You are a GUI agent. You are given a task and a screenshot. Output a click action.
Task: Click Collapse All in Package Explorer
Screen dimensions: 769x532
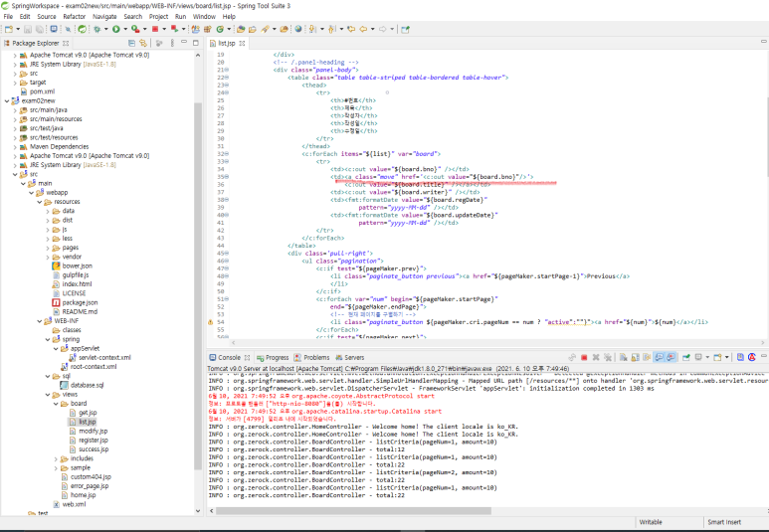131,43
